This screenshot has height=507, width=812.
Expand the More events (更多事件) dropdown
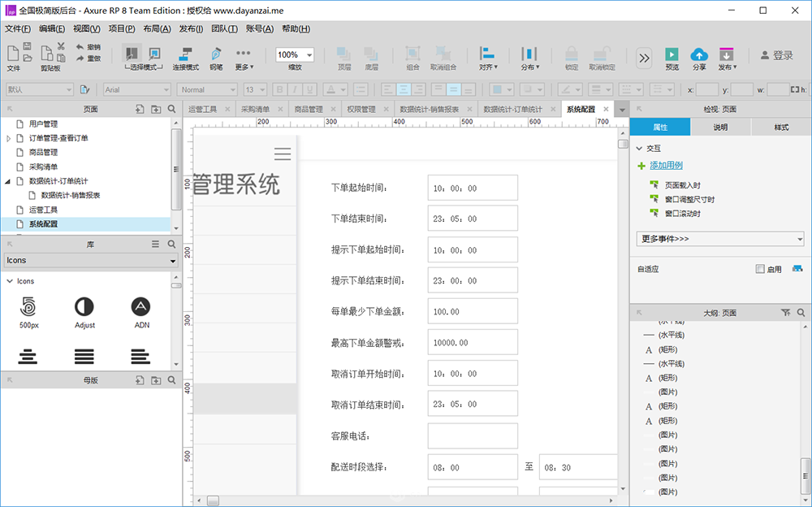pyautogui.click(x=719, y=239)
